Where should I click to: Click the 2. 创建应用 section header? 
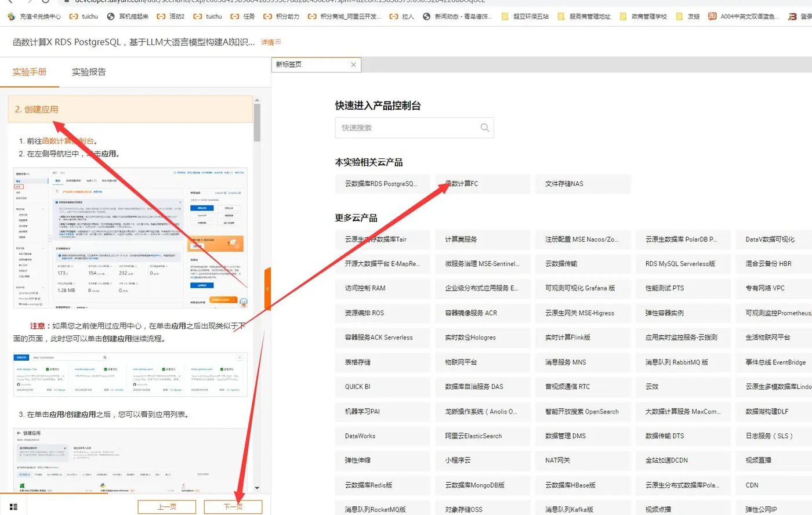pos(130,109)
